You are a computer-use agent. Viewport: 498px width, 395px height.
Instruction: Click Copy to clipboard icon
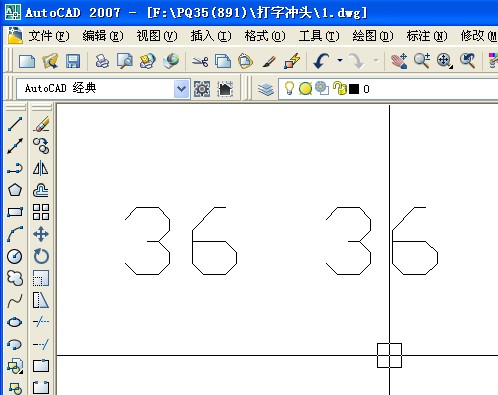[x=223, y=61]
